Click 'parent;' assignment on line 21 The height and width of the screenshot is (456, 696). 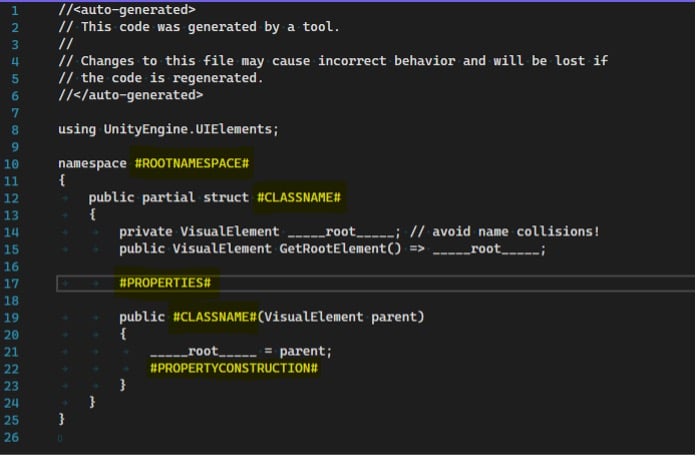click(x=306, y=352)
